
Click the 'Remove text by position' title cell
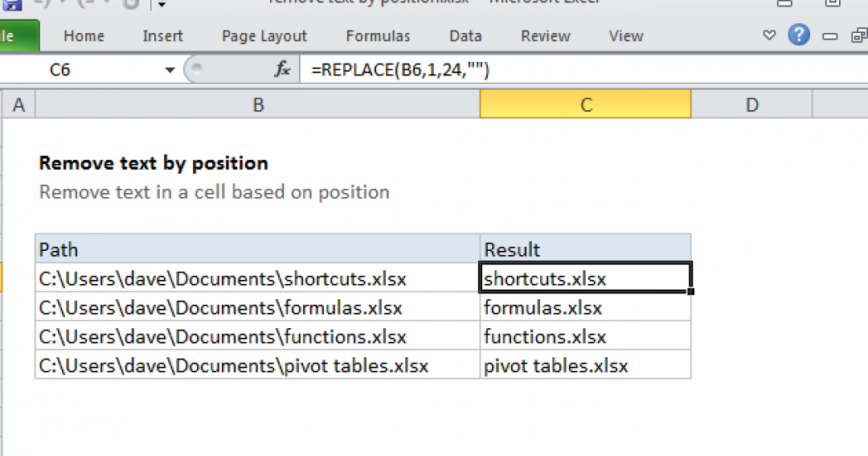coord(154,163)
